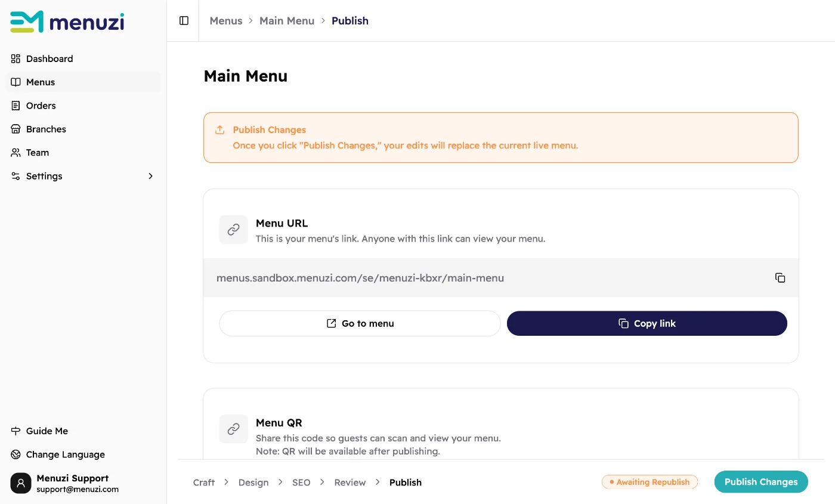Click the link icon beside Menu QR

[234, 429]
